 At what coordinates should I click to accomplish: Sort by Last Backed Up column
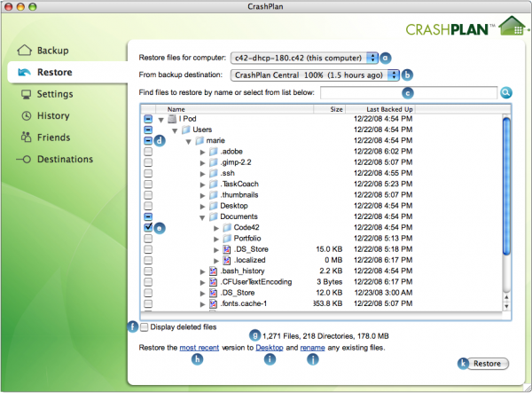[380, 109]
